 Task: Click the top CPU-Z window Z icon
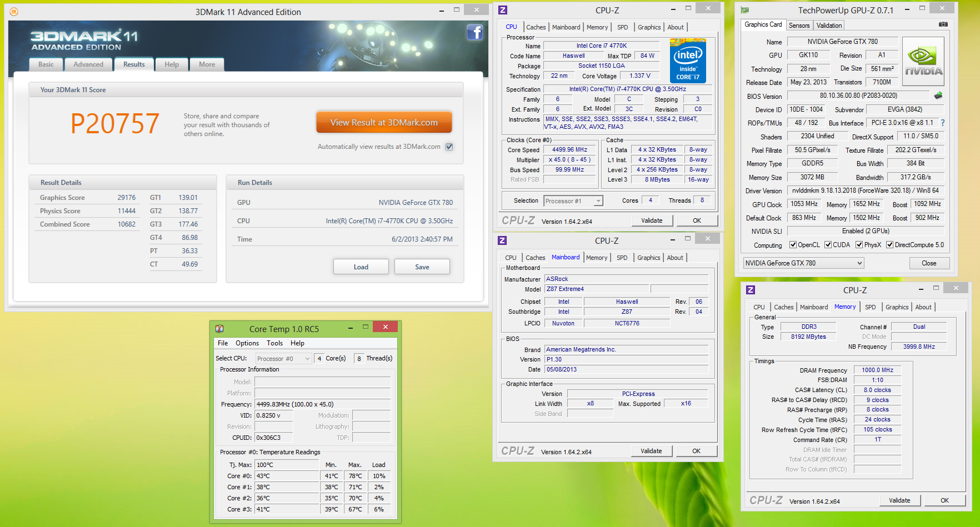[503, 10]
